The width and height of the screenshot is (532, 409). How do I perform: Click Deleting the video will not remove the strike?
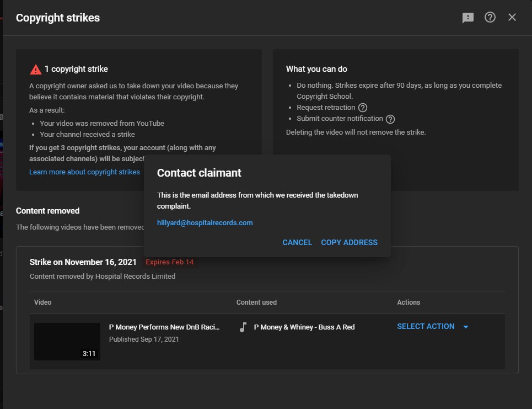click(x=356, y=132)
